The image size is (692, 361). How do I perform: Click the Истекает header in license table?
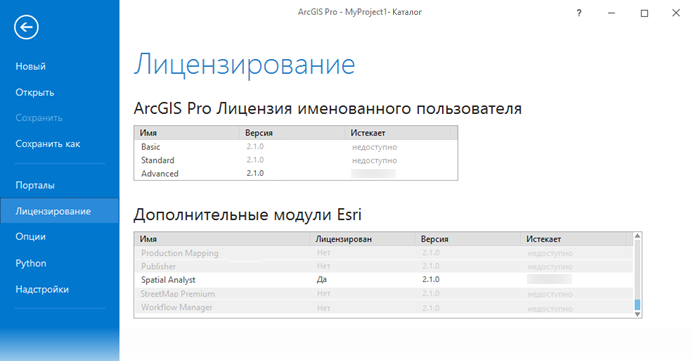tap(368, 133)
